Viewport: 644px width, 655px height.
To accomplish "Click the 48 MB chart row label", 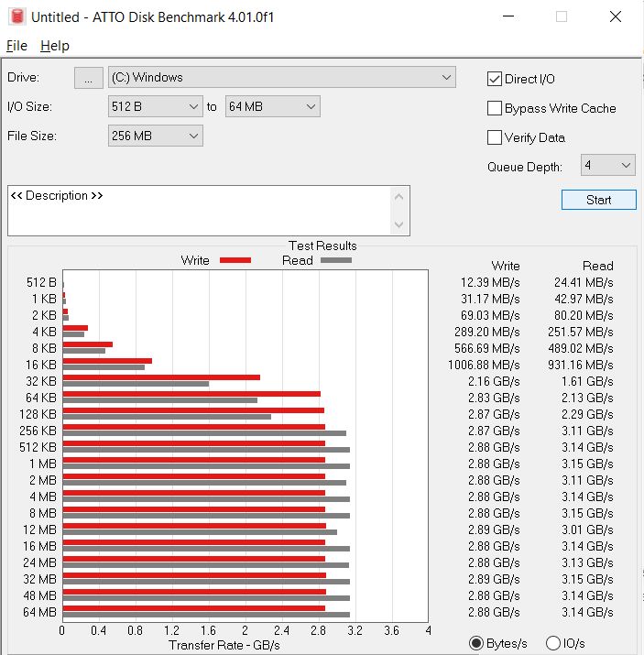I will 39,595.
